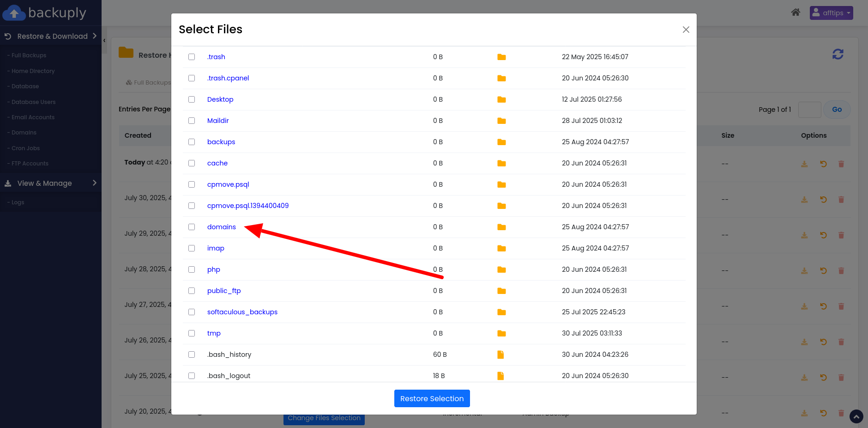Restore the July 27, 2025 backup

click(823, 306)
